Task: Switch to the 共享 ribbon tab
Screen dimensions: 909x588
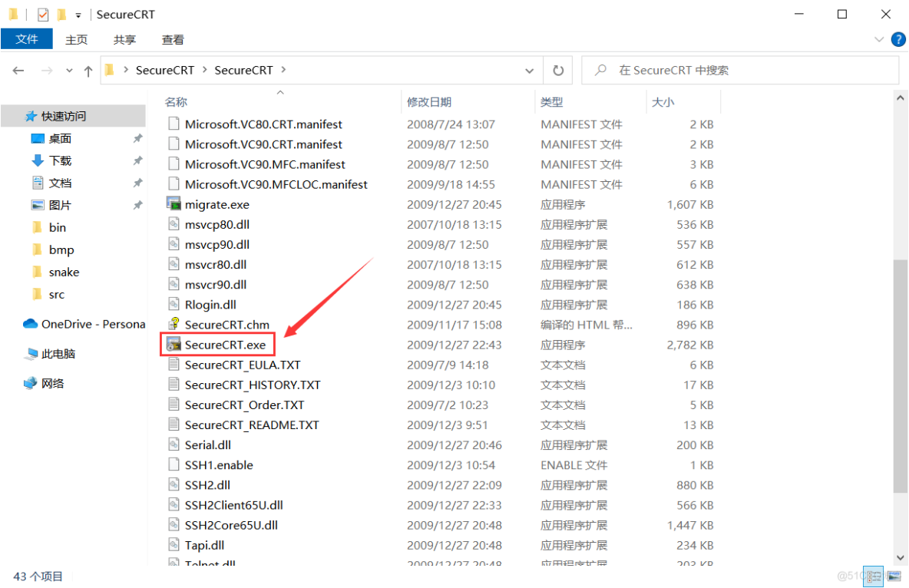Action: coord(124,39)
